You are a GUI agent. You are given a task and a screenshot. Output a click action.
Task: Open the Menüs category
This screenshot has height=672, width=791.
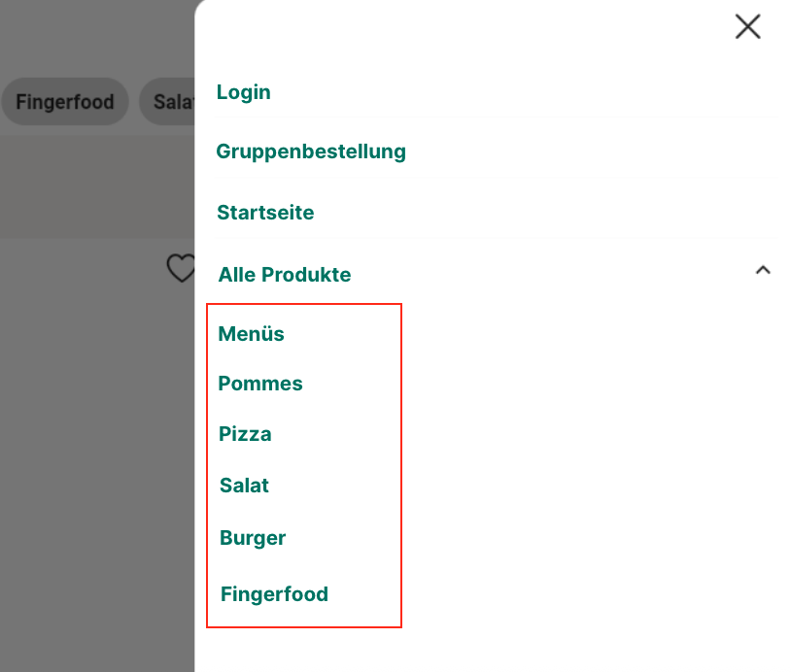(252, 334)
